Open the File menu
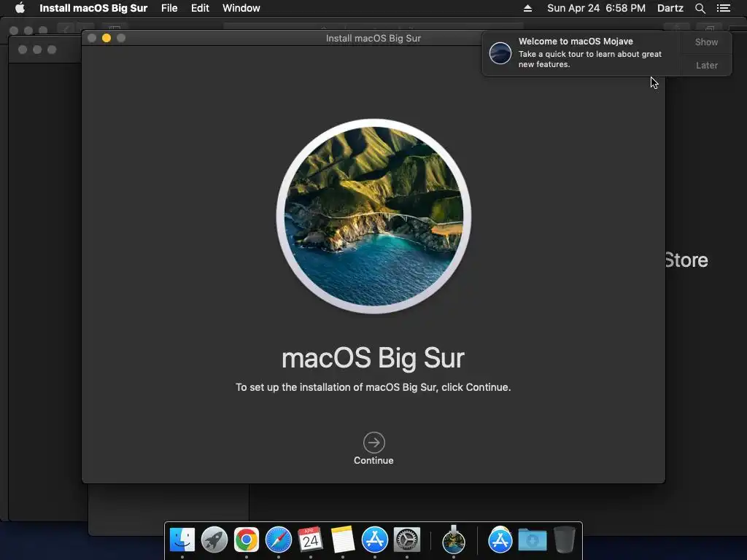Screen dimensions: 747x560 pos(169,8)
